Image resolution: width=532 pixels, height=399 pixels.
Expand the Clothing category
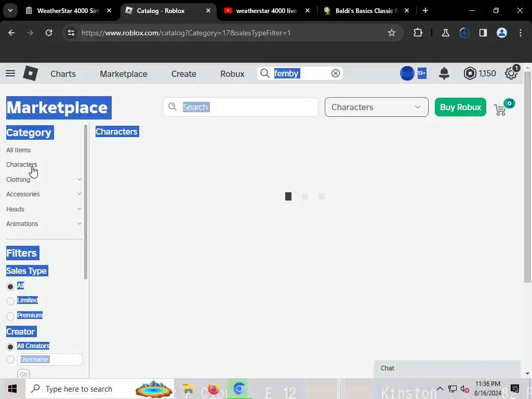79,179
